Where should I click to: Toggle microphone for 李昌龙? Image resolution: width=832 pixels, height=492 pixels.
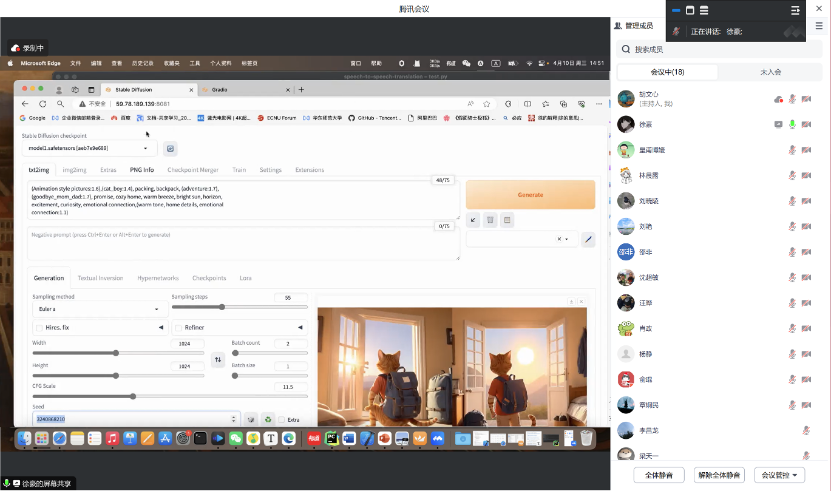click(x=806, y=430)
